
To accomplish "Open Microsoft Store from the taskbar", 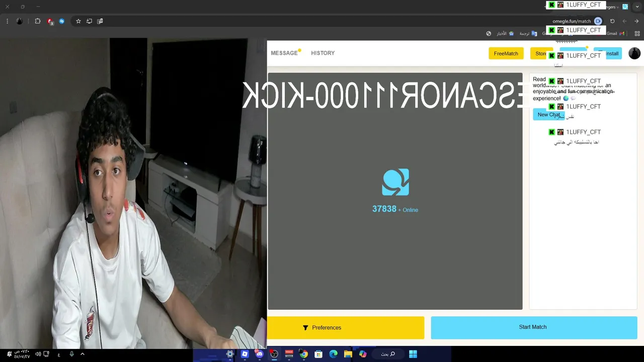I will (x=318, y=354).
